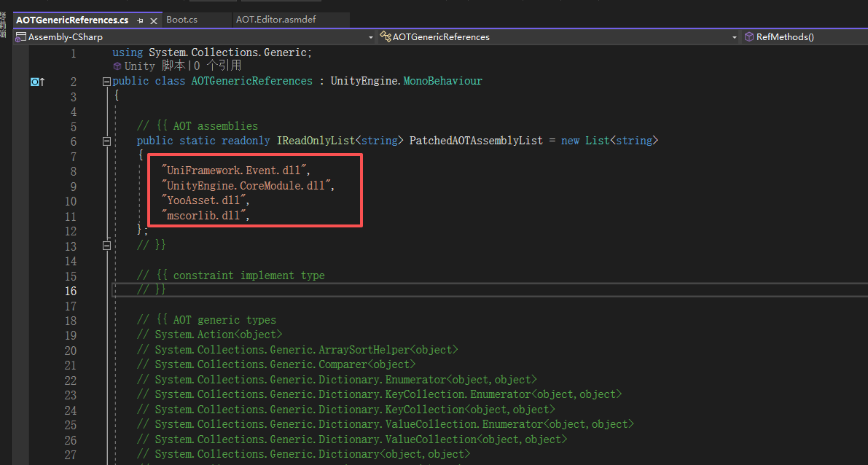Click the "// {{ AOT assemblies" comment
868x465 pixels.
coord(198,126)
